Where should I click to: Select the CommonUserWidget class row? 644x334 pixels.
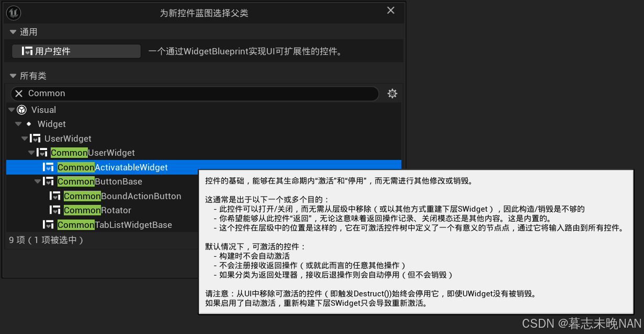point(204,153)
